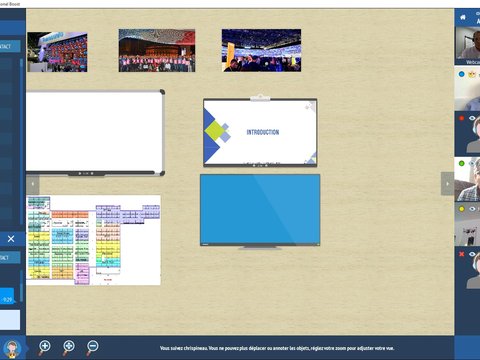The image size is (480, 360).
Task: Collapse participants panel with right arrow handle
Action: click(x=447, y=184)
